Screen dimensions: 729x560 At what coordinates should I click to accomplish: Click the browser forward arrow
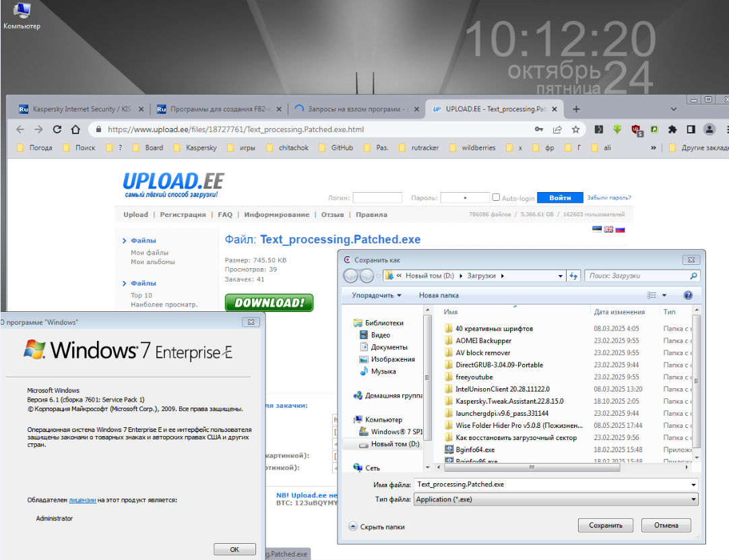38,129
